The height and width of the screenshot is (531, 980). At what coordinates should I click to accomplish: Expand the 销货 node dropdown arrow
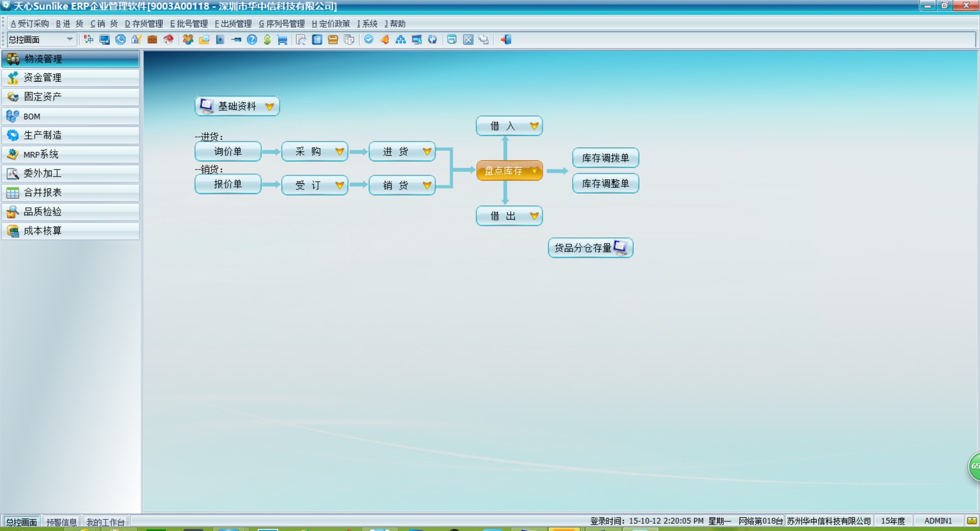point(427,185)
